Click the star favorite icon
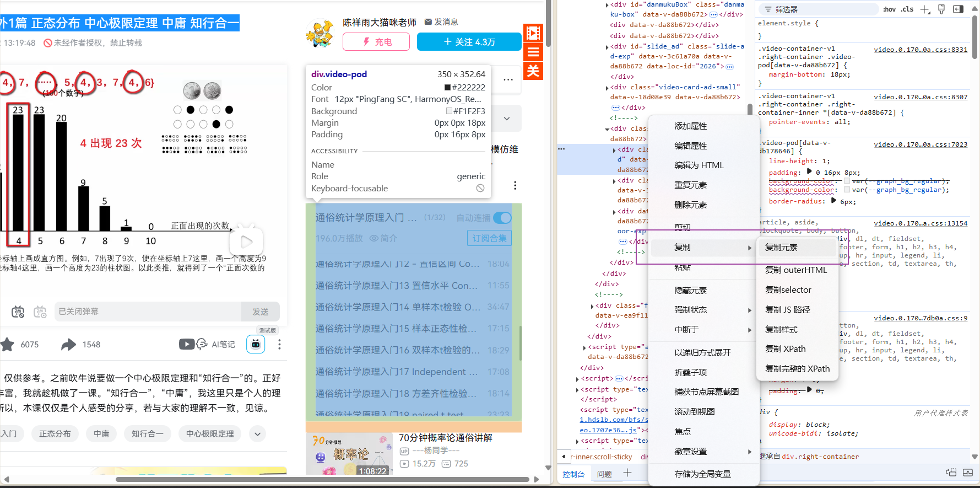This screenshot has width=980, height=488. [8, 345]
